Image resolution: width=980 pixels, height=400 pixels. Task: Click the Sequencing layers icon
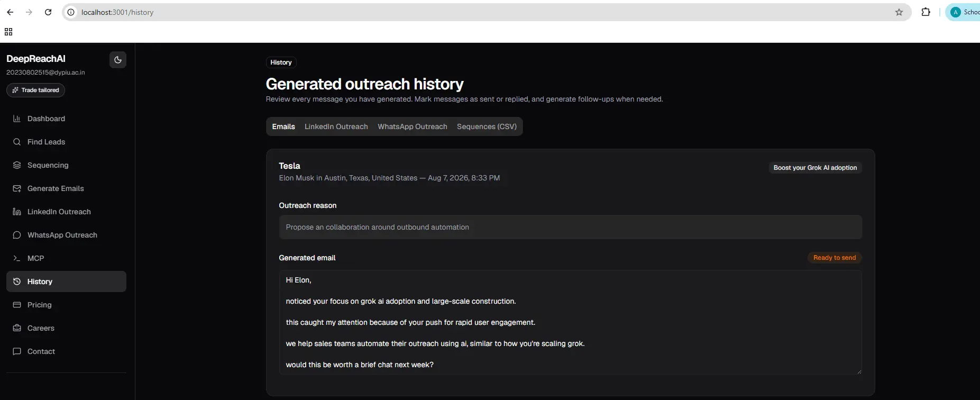click(x=17, y=165)
